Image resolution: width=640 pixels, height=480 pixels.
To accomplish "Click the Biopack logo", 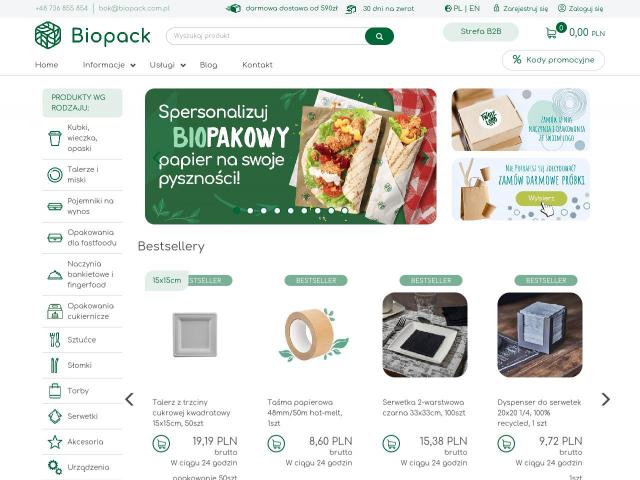I will (93, 35).
